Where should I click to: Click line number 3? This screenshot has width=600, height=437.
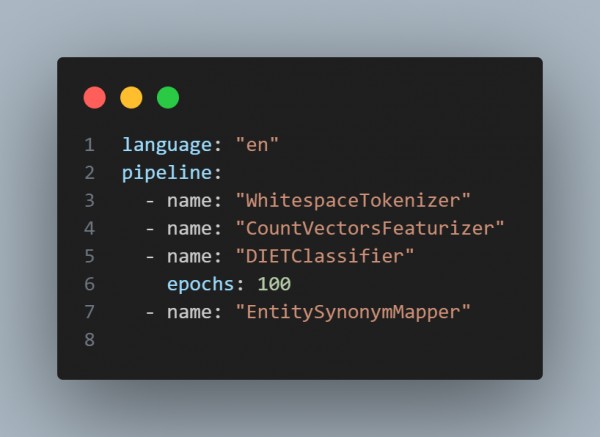pyautogui.click(x=90, y=201)
